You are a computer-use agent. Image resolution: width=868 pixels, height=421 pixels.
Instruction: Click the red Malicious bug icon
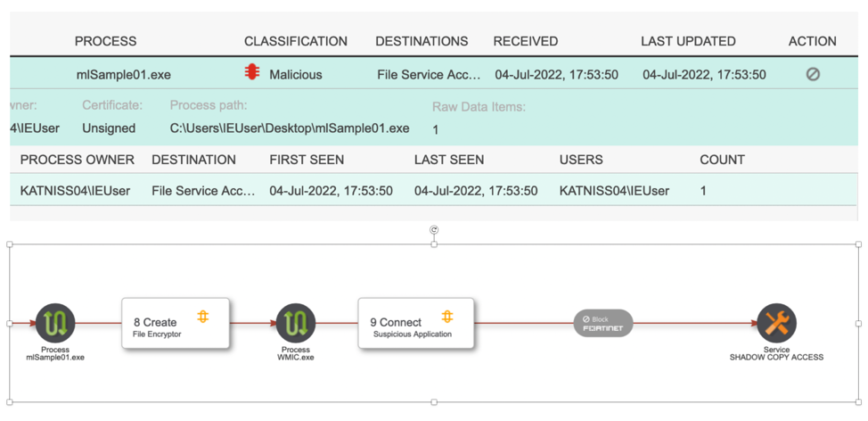[252, 72]
